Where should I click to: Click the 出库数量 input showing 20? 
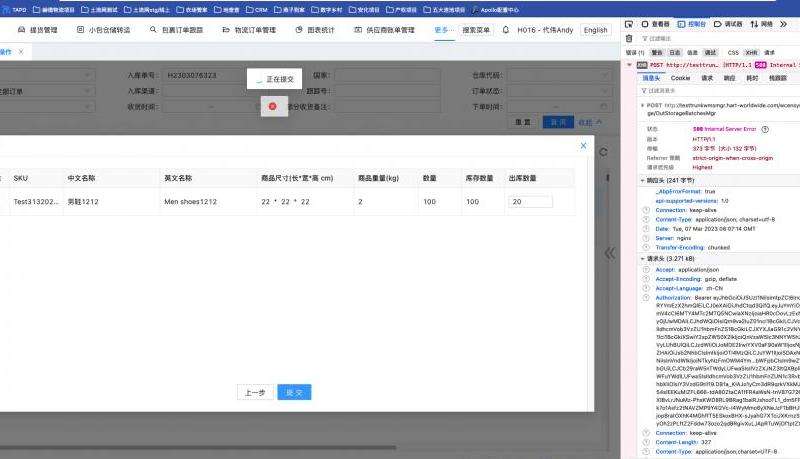pyautogui.click(x=530, y=201)
